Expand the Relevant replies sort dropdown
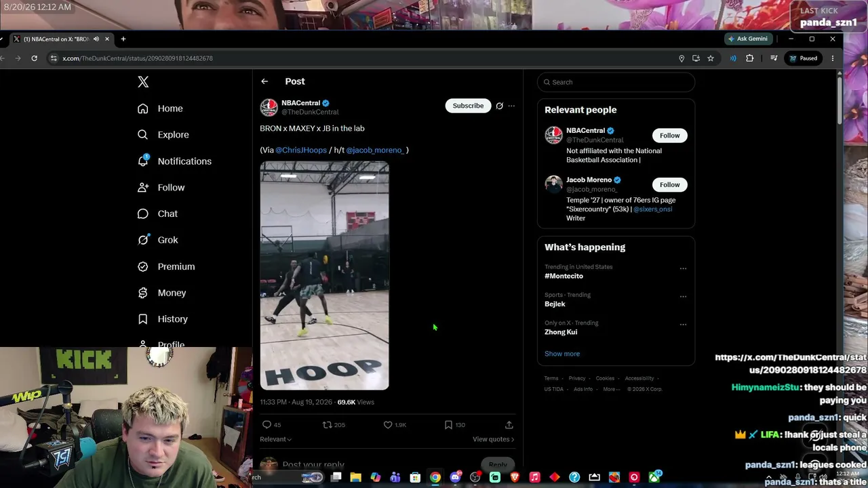The height and width of the screenshot is (488, 868). (x=276, y=439)
